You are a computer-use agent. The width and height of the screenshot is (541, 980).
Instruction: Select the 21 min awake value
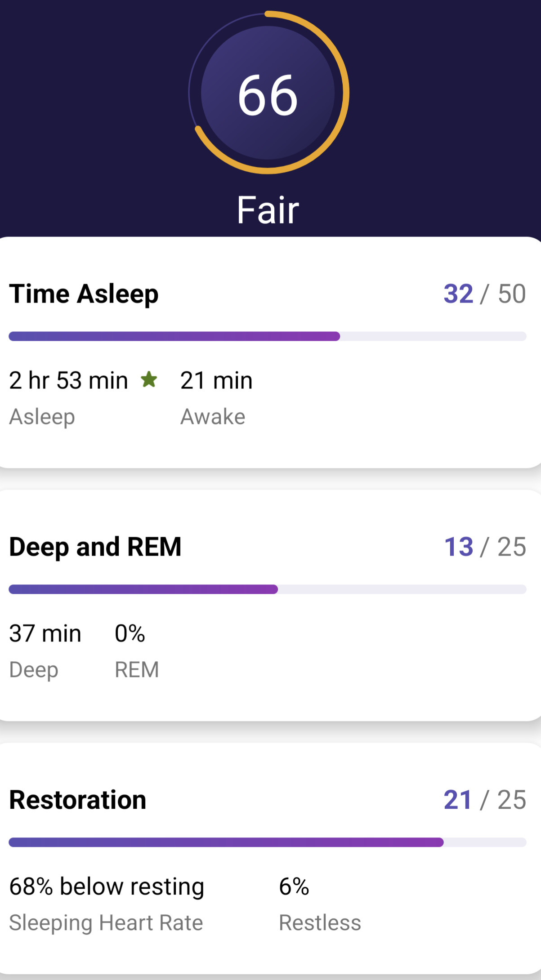click(216, 380)
